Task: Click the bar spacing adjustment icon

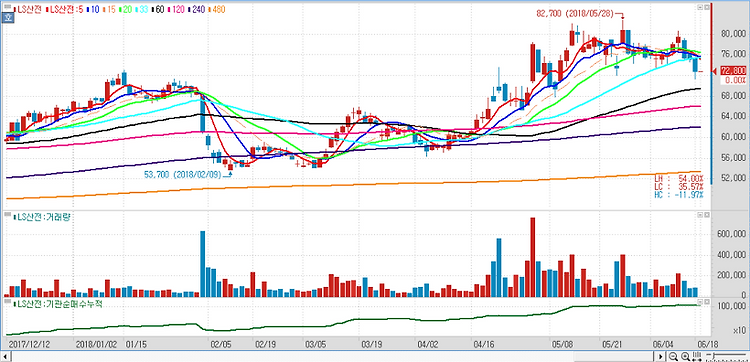Action: pyautogui.click(x=697, y=356)
